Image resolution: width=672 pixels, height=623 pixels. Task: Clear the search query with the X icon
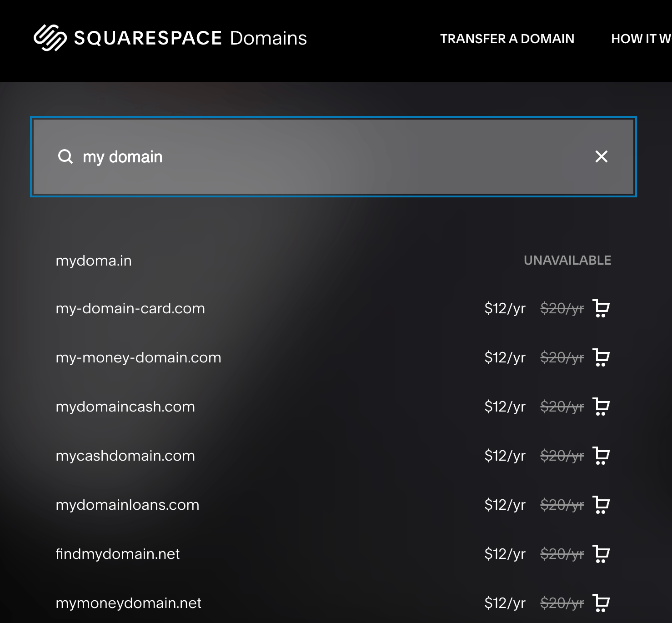point(601,156)
